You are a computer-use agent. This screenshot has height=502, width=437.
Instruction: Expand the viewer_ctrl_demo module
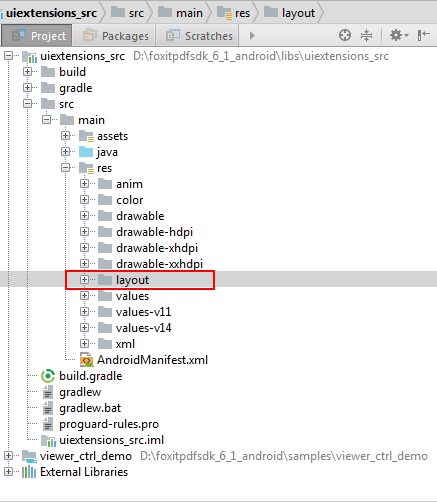[x=9, y=456]
